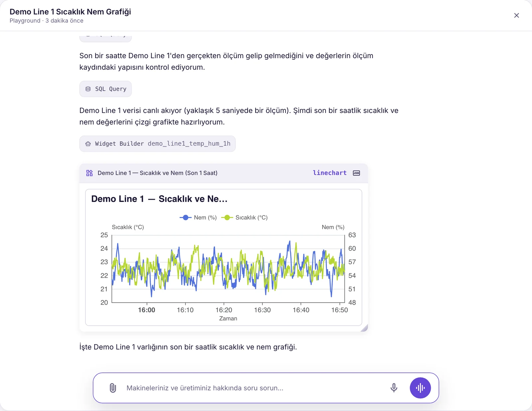Click the 16:50 x-axis label
Viewport: 532px width, 411px height.
point(339,310)
